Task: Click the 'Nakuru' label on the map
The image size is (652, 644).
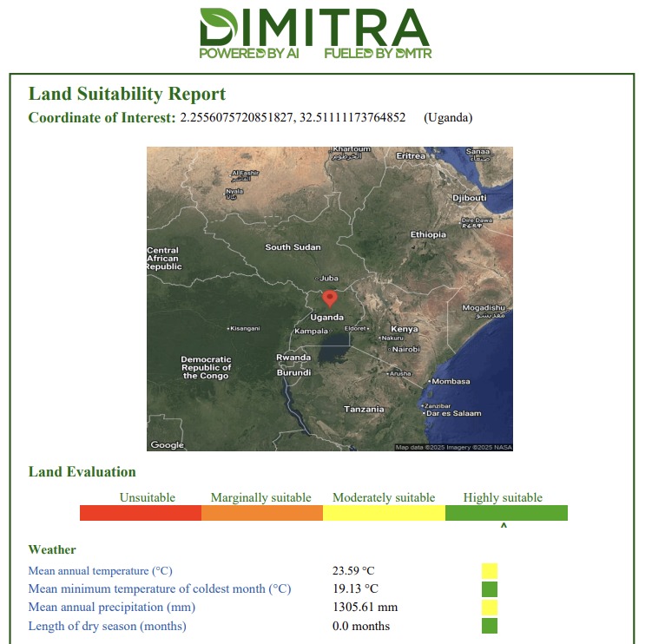Action: point(392,338)
